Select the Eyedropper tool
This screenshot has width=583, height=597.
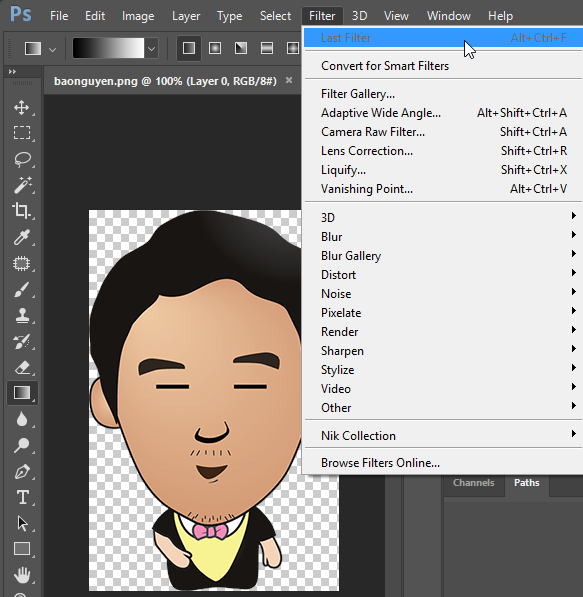coord(22,237)
